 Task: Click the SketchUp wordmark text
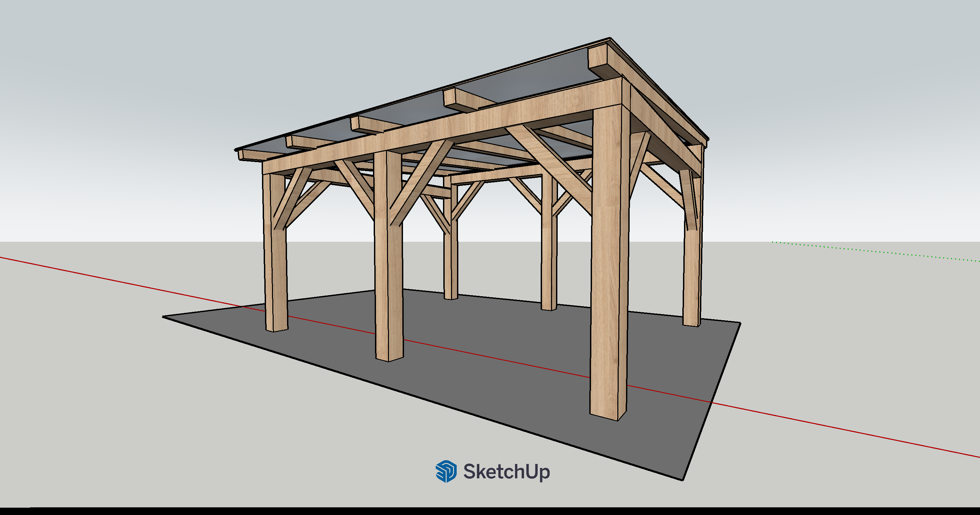point(506,472)
